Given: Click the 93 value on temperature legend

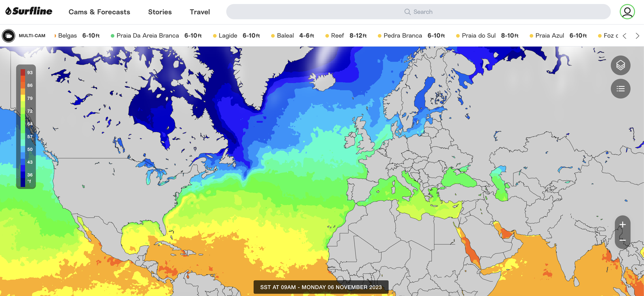Looking at the screenshot, I should pos(30,73).
